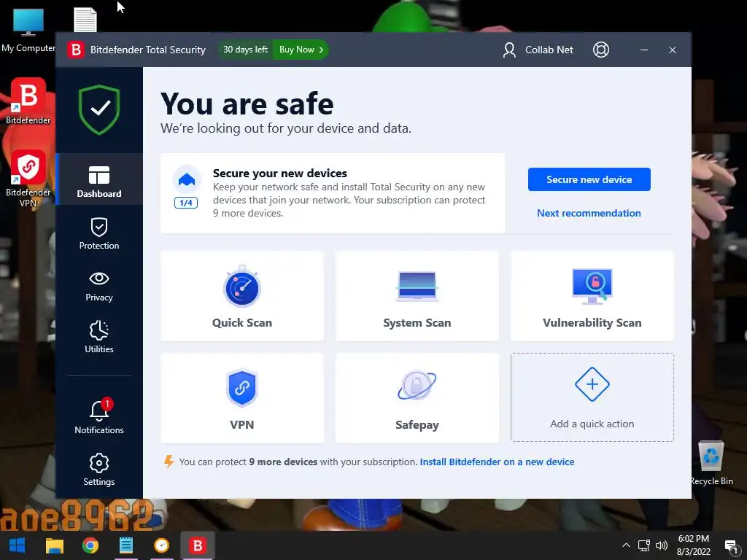Open the VPN quick action tile

pyautogui.click(x=242, y=398)
